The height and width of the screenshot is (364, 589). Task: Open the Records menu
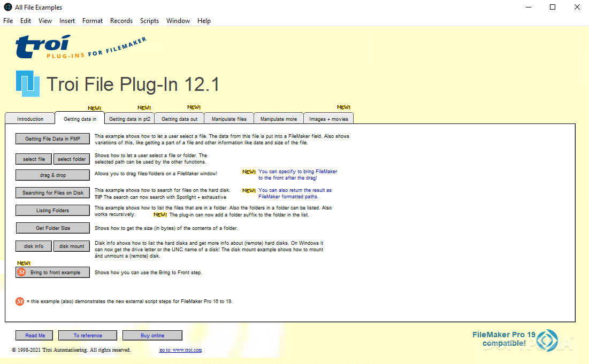pos(121,21)
